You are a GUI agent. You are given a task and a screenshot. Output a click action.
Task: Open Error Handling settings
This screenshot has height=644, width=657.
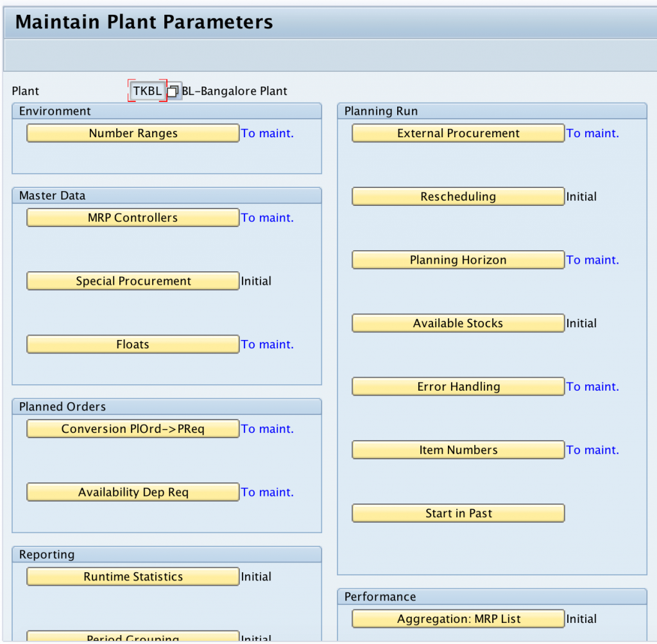(457, 386)
